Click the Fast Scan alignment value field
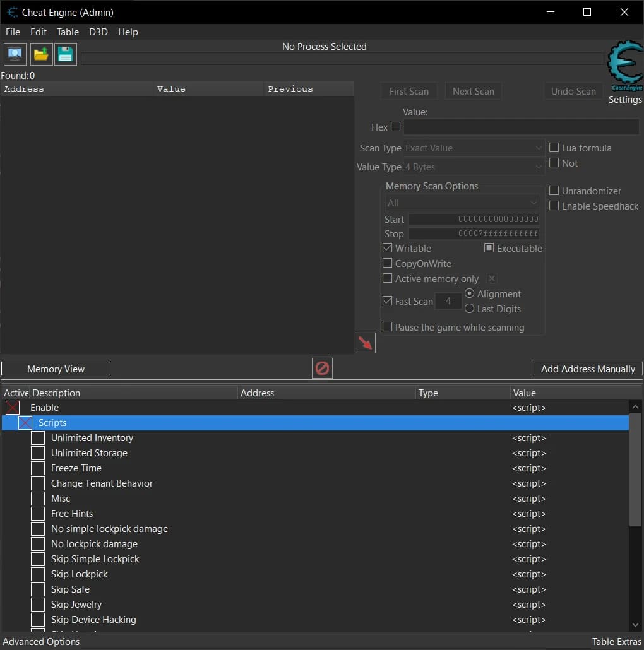Screen dimensions: 644x650 (448, 301)
